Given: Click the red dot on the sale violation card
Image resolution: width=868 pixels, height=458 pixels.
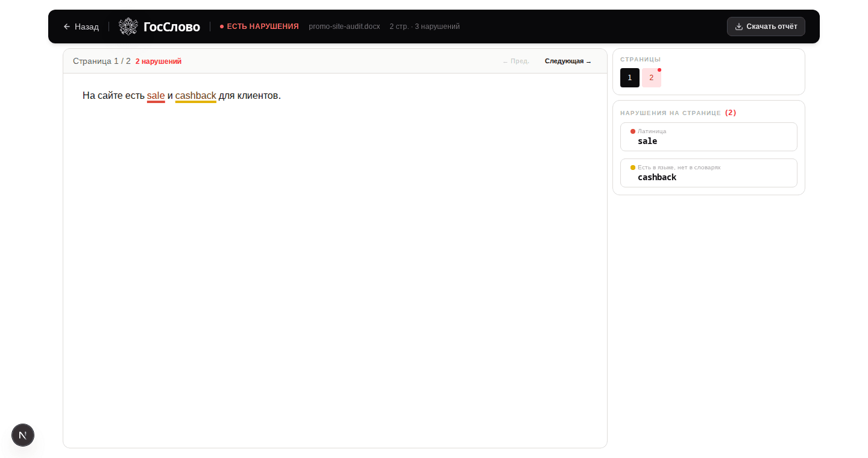Looking at the screenshot, I should tap(633, 131).
